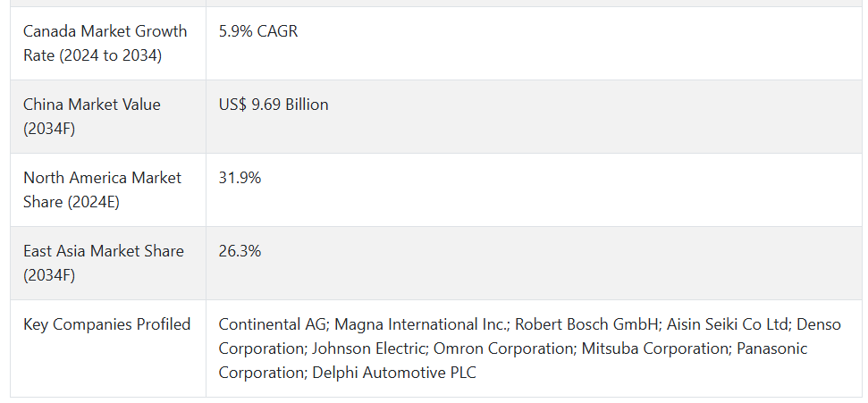Click Omron Corporation company name

[503, 348]
